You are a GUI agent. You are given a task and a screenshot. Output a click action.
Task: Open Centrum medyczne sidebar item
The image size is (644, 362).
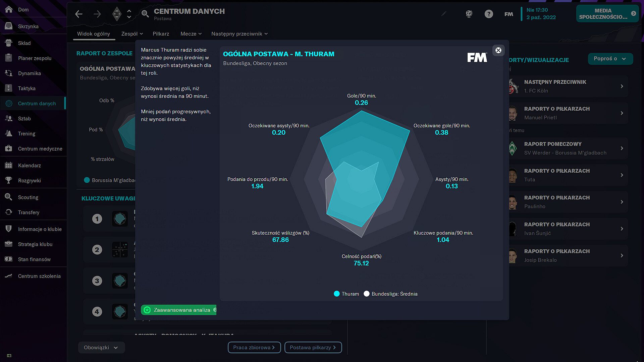[40, 149]
